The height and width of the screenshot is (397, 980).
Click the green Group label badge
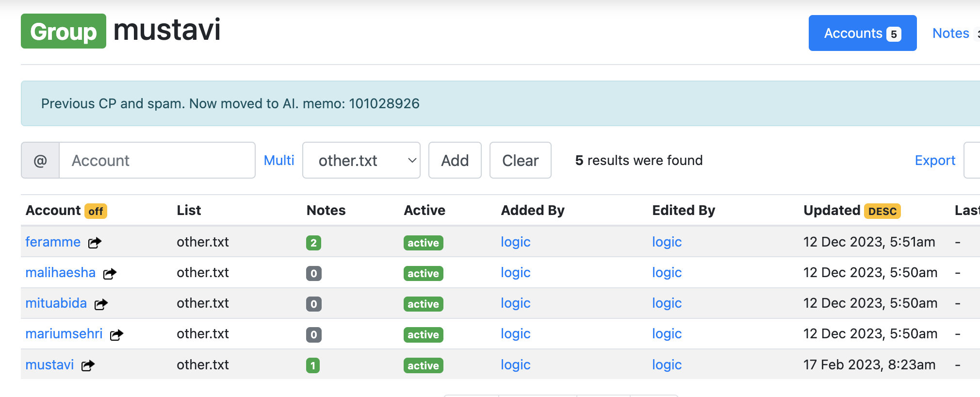(64, 31)
